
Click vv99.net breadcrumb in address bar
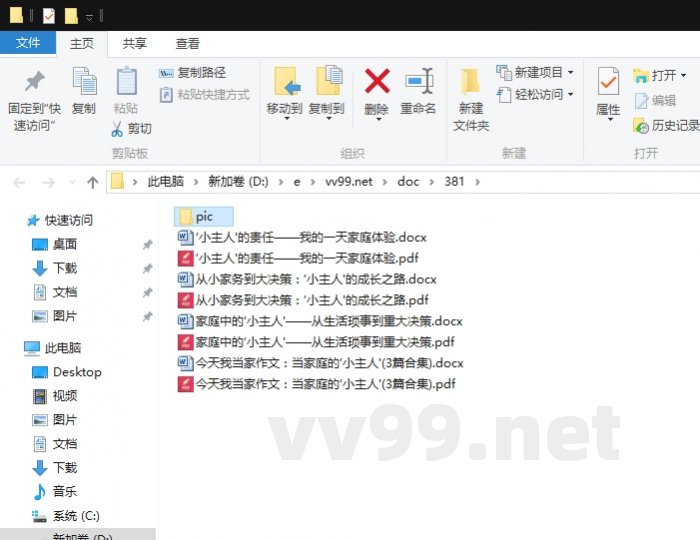(x=349, y=182)
